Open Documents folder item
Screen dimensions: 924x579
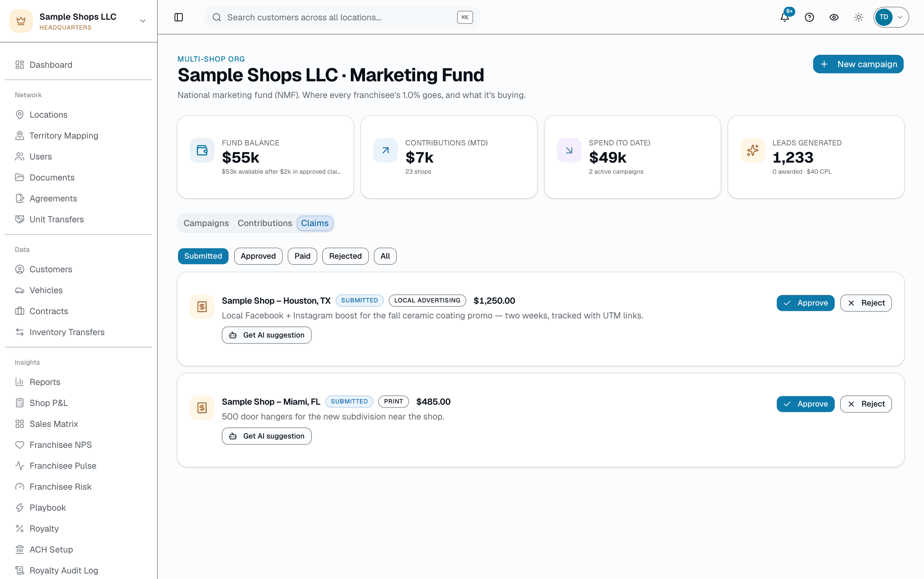tap(79, 177)
